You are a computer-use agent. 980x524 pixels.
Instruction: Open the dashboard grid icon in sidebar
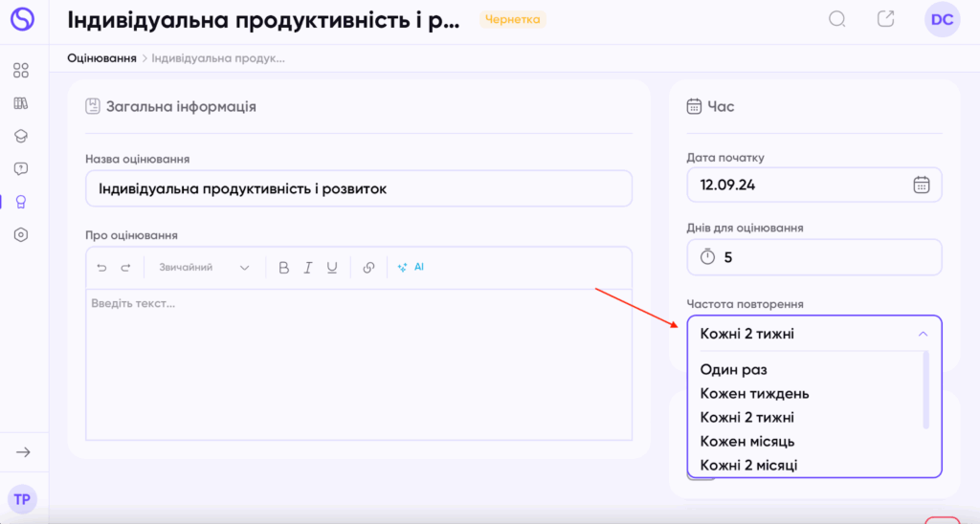[x=21, y=70]
